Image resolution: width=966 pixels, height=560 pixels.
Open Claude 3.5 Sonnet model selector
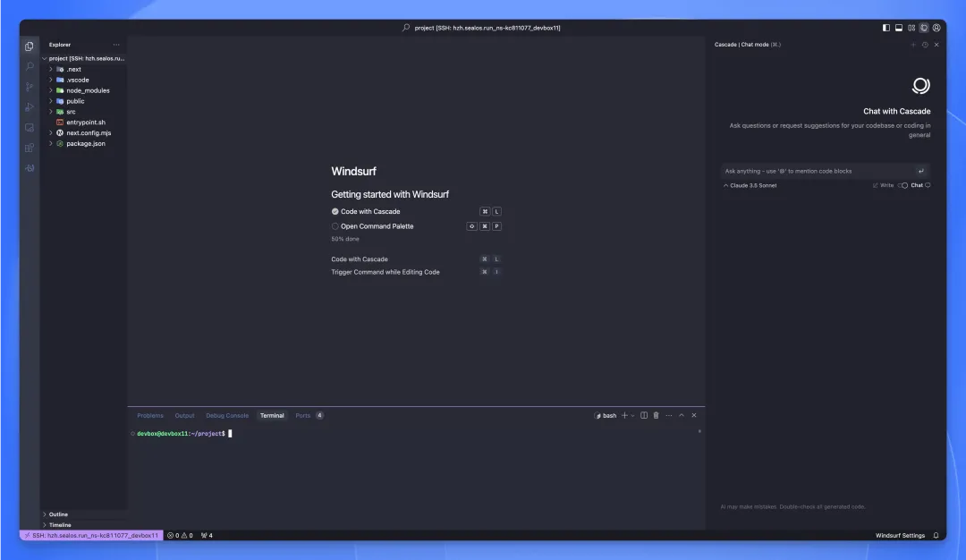(x=750, y=185)
